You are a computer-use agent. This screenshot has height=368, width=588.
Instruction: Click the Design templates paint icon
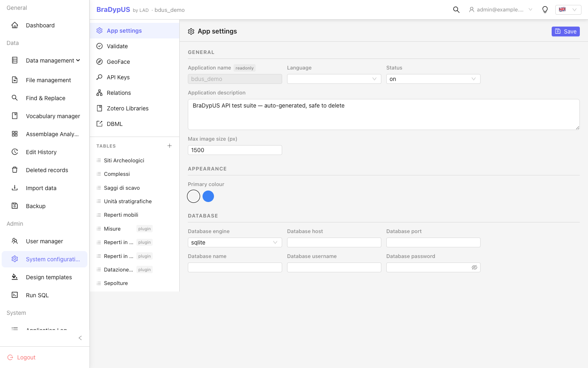pos(15,277)
